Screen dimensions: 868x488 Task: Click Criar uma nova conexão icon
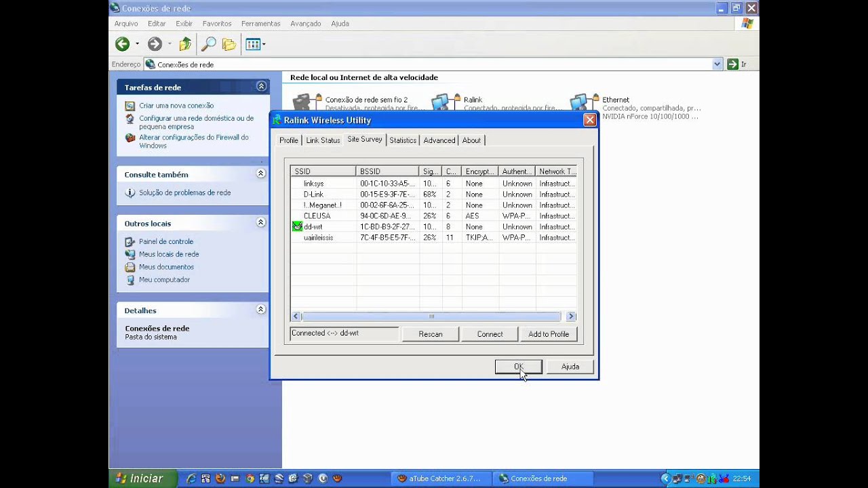pos(130,106)
